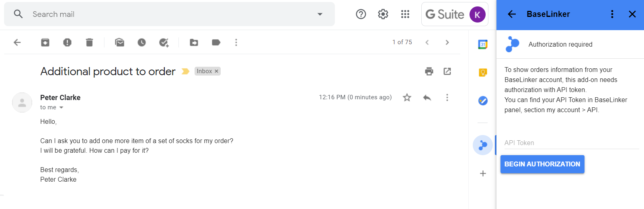Archive the open email
Viewport: 644px width, 209px height.
pyautogui.click(x=45, y=42)
